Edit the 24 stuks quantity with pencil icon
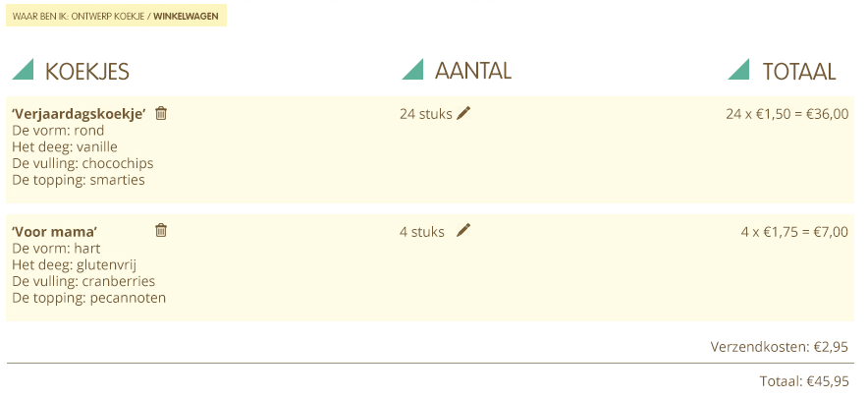Viewport: 868px width, 399px height. 463,113
